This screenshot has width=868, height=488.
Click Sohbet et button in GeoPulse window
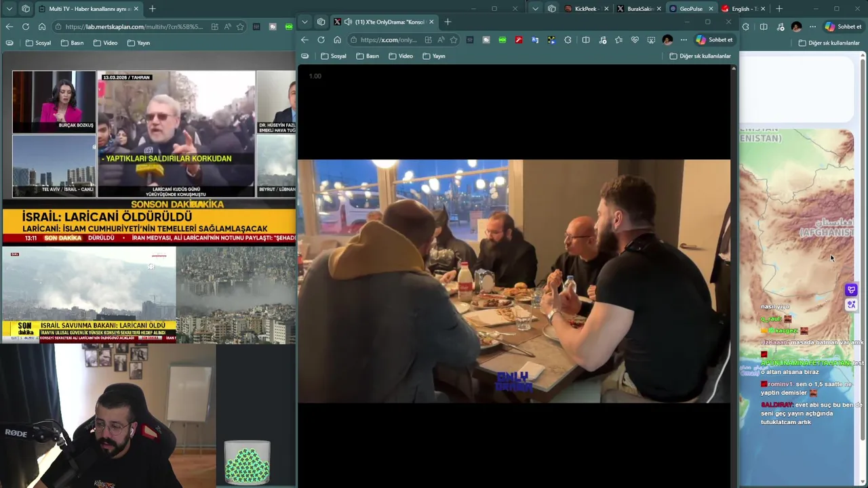[x=843, y=26]
